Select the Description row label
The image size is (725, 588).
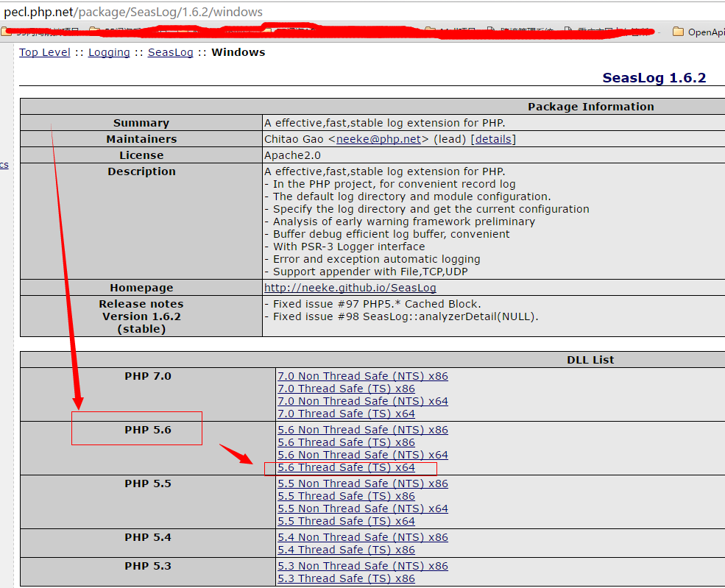click(141, 171)
